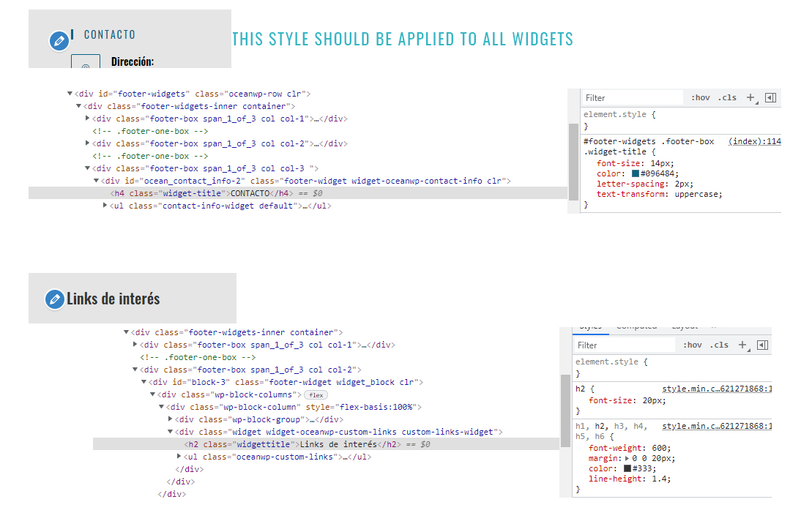Click the font-weight: 600 declaration
812x513 pixels.
(629, 449)
